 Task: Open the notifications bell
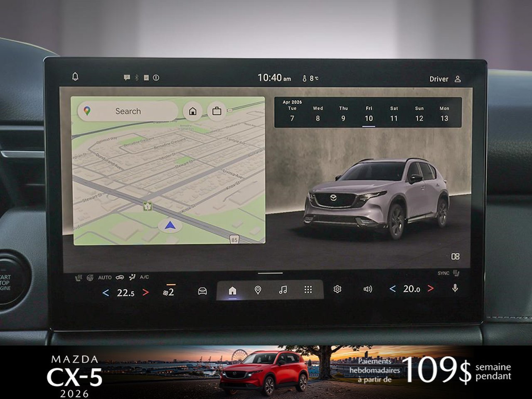point(75,76)
